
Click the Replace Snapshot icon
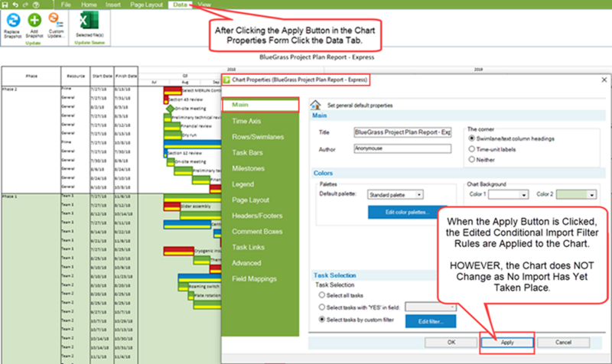click(13, 20)
